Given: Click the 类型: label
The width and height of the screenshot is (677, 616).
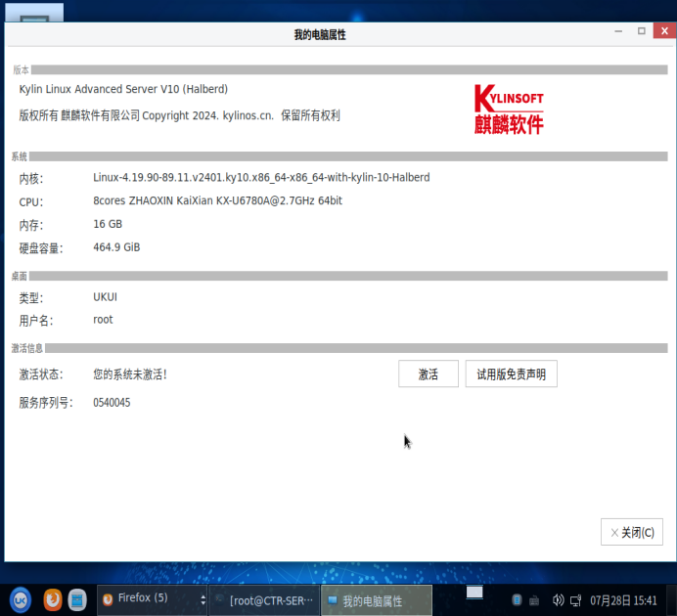Looking at the screenshot, I should coord(31,297).
